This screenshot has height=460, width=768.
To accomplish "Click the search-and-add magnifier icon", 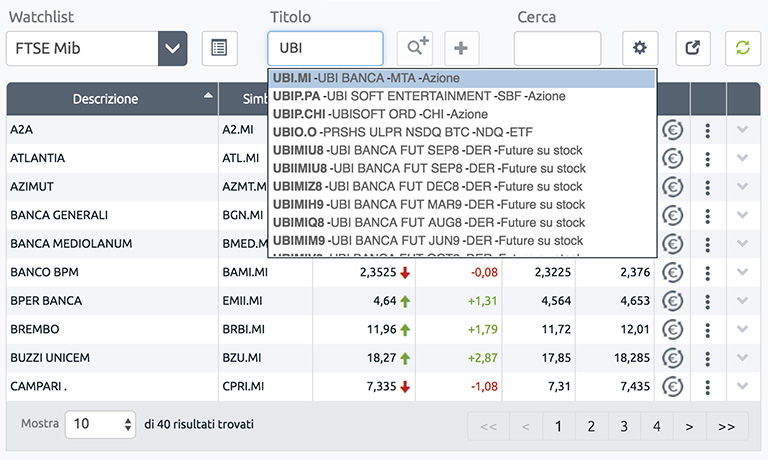I will click(414, 48).
